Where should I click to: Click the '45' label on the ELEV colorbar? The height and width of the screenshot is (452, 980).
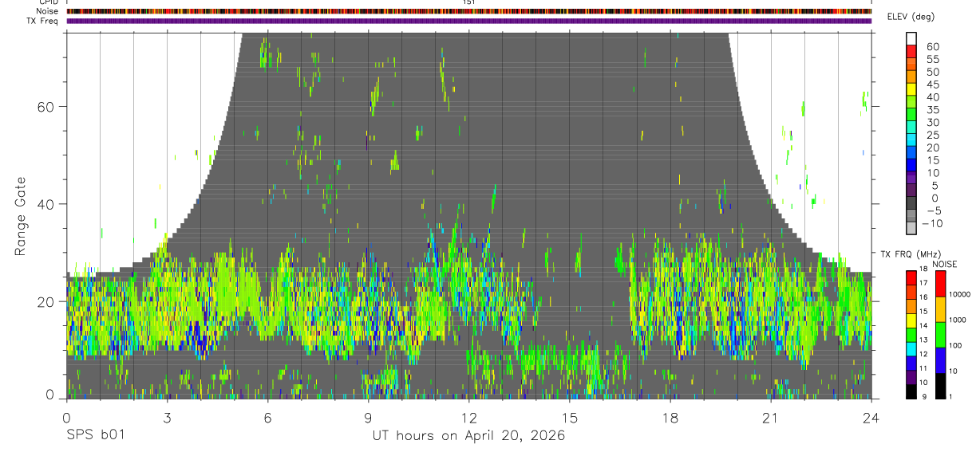tap(933, 85)
